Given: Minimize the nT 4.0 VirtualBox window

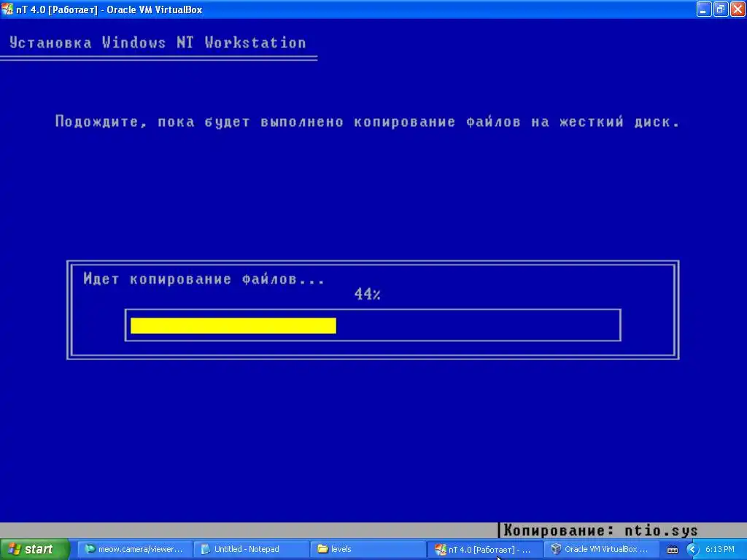Looking at the screenshot, I should point(704,9).
